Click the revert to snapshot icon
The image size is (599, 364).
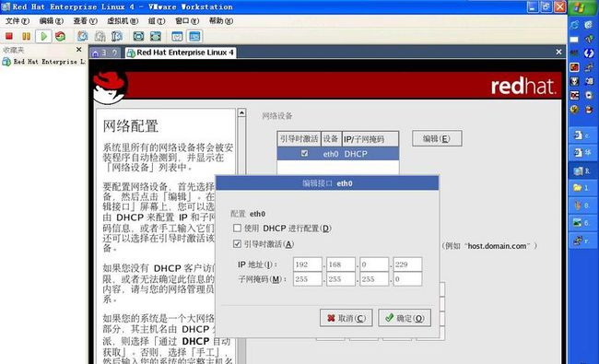point(100,36)
